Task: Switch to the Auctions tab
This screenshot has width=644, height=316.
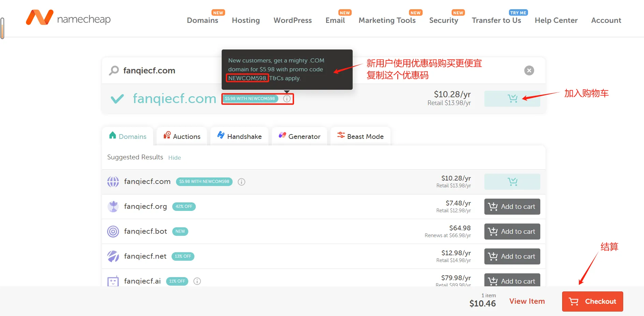Action: [x=182, y=136]
